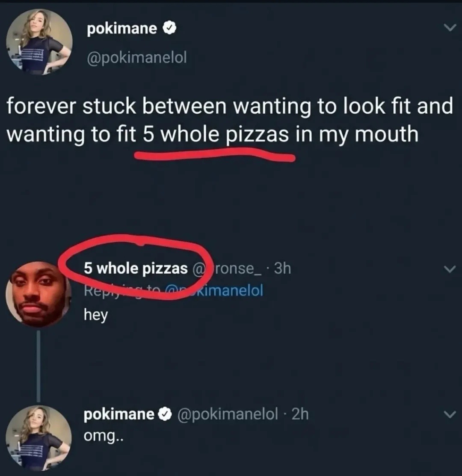Click the verified badge beside the top pokimane name
Image resolution: width=462 pixels, height=476 pixels.
(x=167, y=29)
